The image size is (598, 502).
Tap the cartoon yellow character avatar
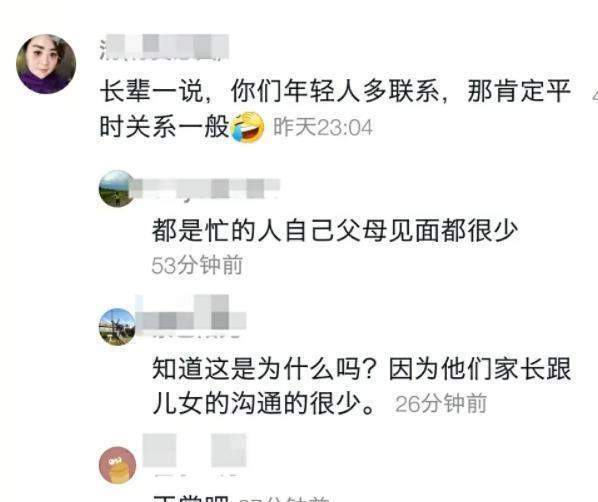pos(117,465)
